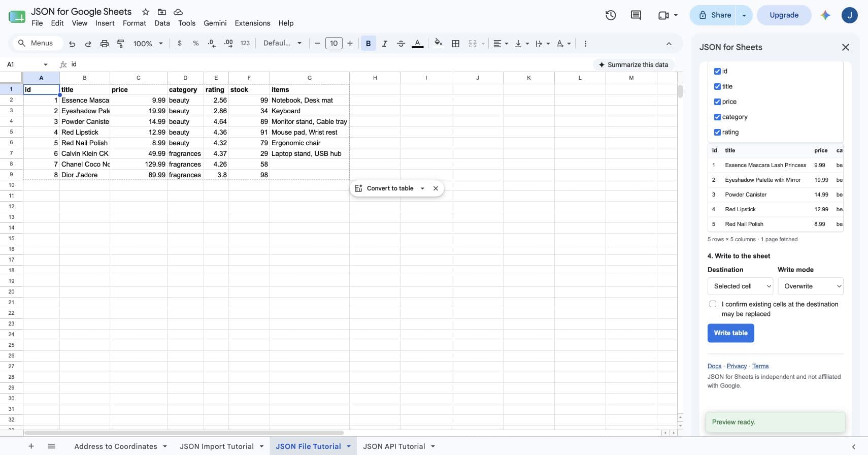Click the print icon
This screenshot has width=868, height=455.
(104, 44)
